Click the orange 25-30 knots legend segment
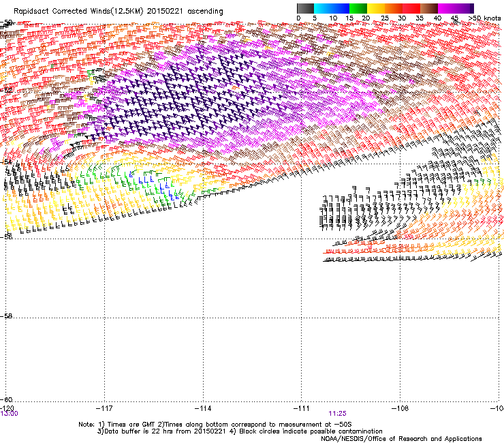Image resolution: width=504 pixels, height=443 pixels. pos(394,8)
